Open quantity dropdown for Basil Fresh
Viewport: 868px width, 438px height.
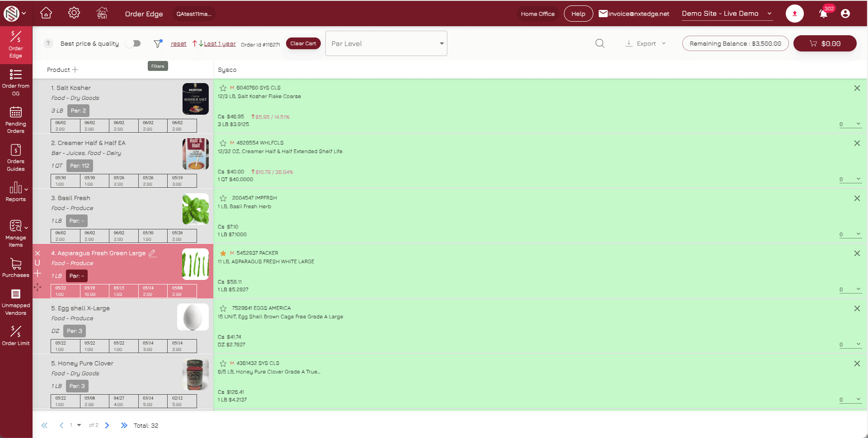850,234
